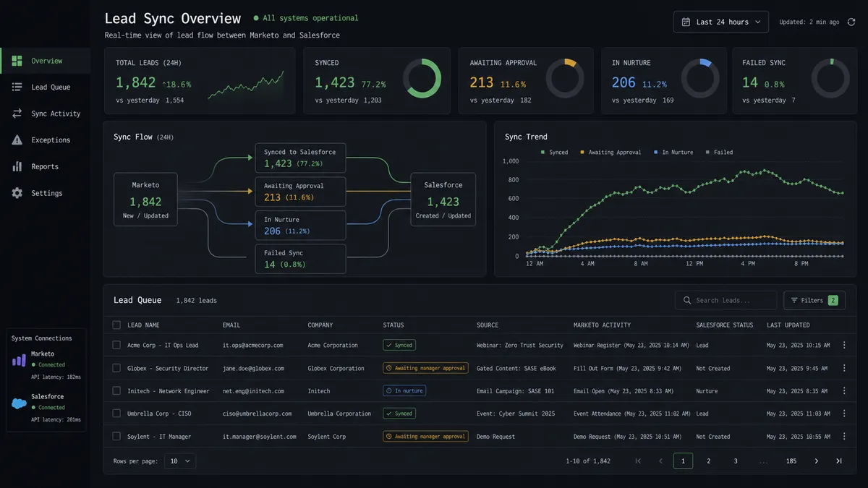
Task: Sort by the Last Updated column header
Action: click(x=788, y=325)
